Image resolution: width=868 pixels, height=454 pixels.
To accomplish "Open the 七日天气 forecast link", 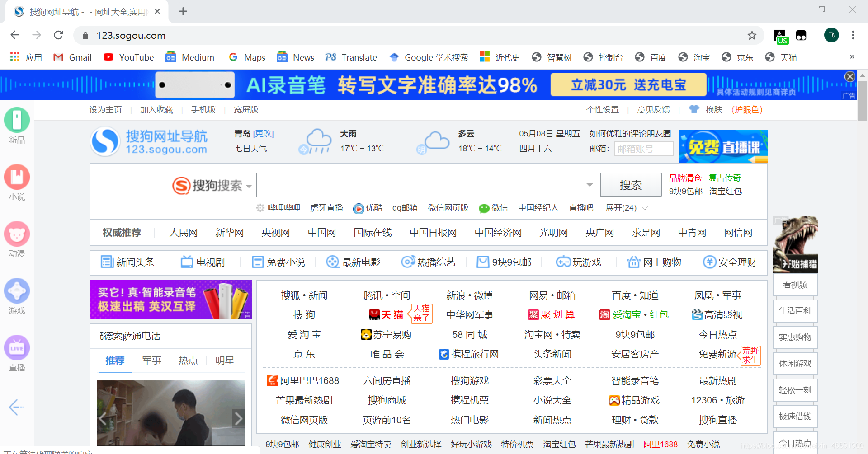I will [251, 149].
